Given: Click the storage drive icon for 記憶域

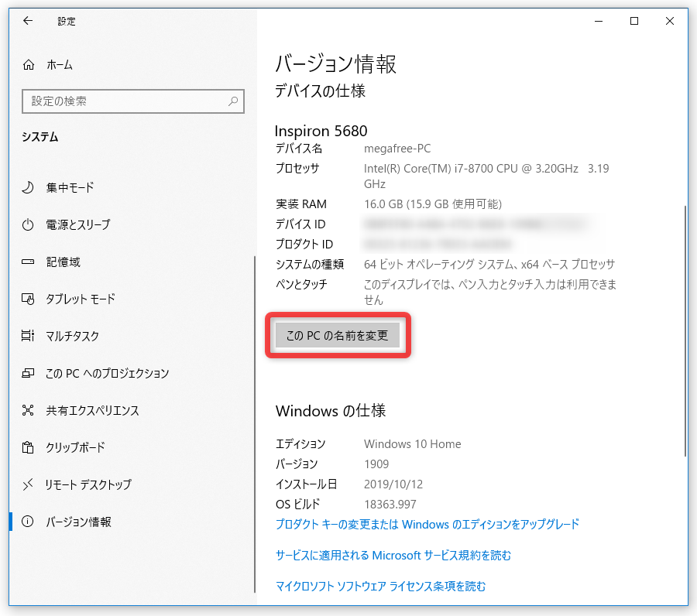Looking at the screenshot, I should tap(28, 262).
